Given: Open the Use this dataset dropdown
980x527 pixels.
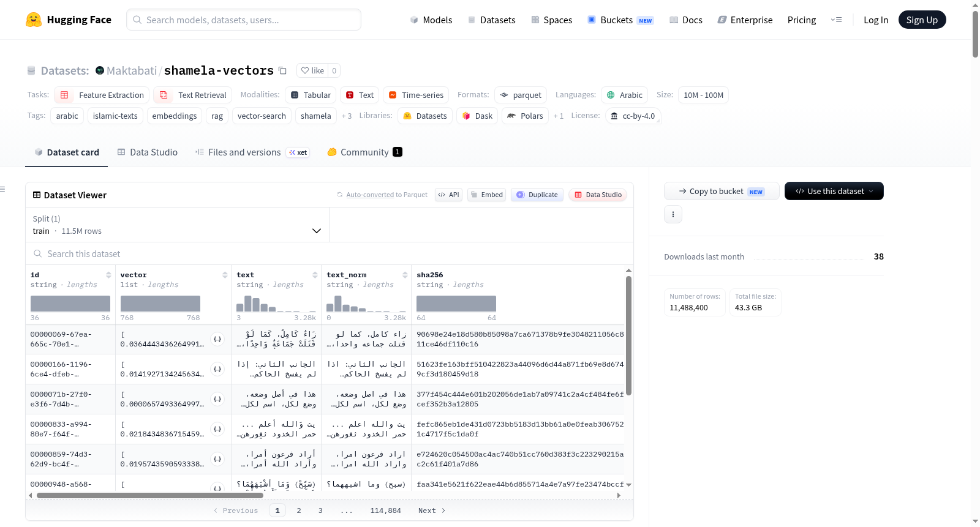Looking at the screenshot, I should click(x=834, y=191).
